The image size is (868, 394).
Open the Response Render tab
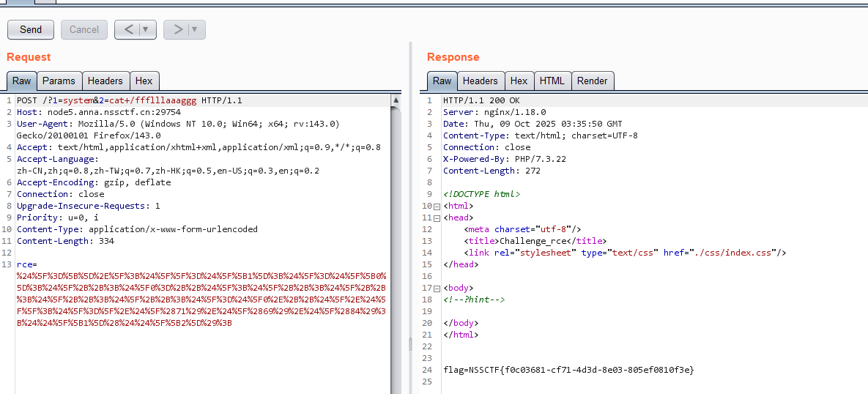(592, 81)
